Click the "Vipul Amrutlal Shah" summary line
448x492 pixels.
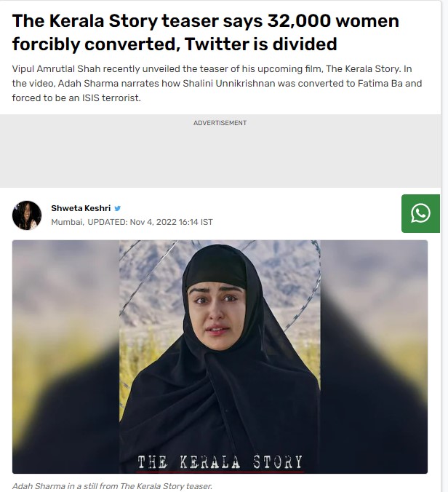[x=212, y=68]
